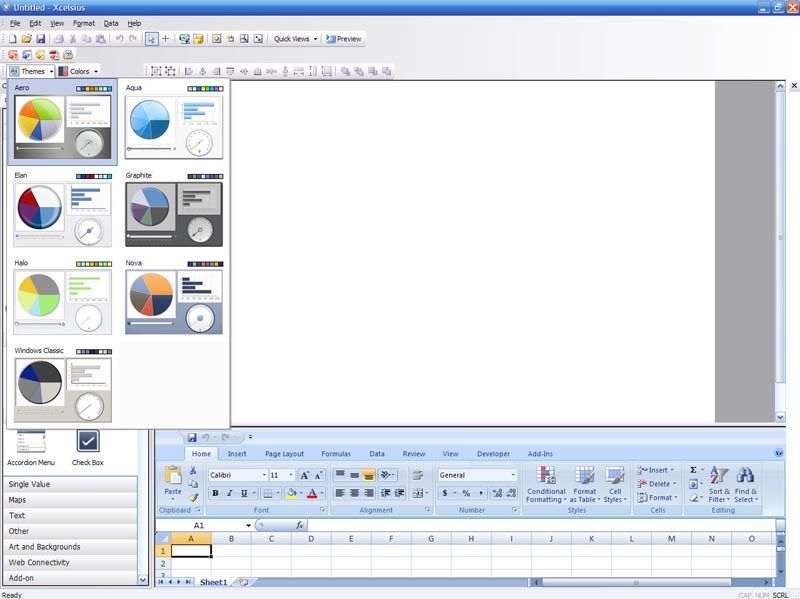
Task: Open the Data menu in menu bar
Action: (x=111, y=23)
